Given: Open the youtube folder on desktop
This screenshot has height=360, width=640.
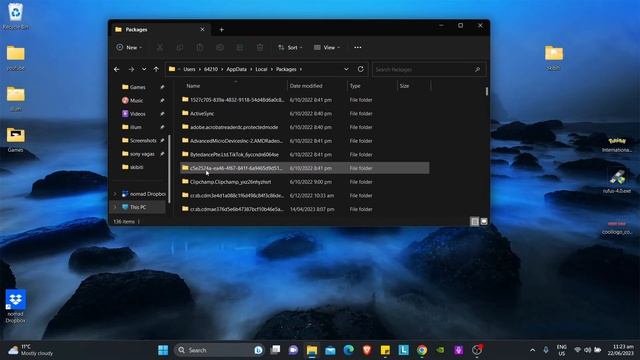Looking at the screenshot, I should (16, 58).
